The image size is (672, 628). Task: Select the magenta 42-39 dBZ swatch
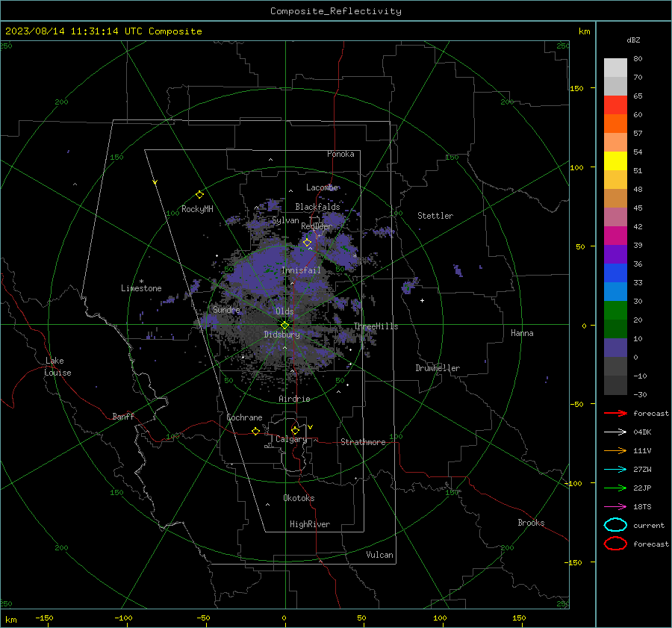(615, 235)
